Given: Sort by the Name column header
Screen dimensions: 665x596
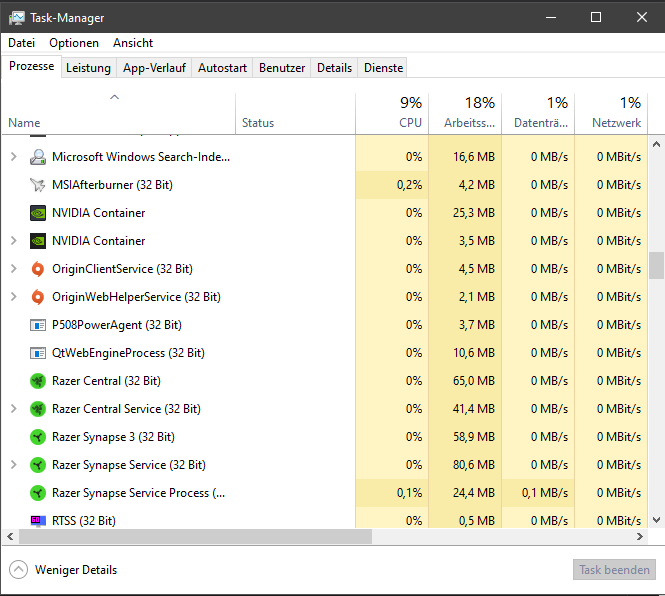Looking at the screenshot, I should point(118,114).
